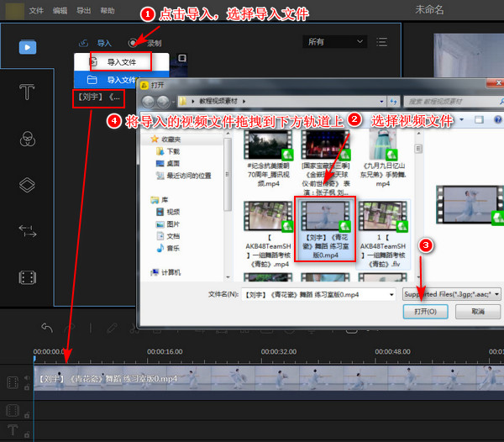Click the undo arrow above the timeline
This screenshot has width=504, height=442.
click(47, 328)
